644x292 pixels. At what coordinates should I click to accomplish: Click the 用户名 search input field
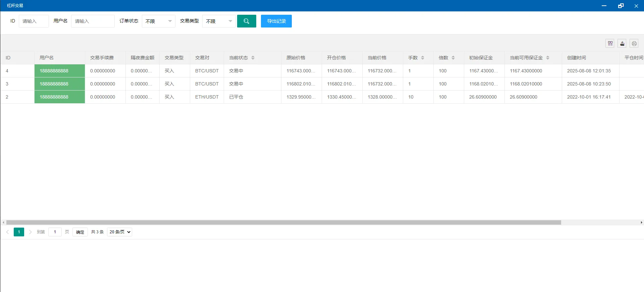[x=93, y=21]
